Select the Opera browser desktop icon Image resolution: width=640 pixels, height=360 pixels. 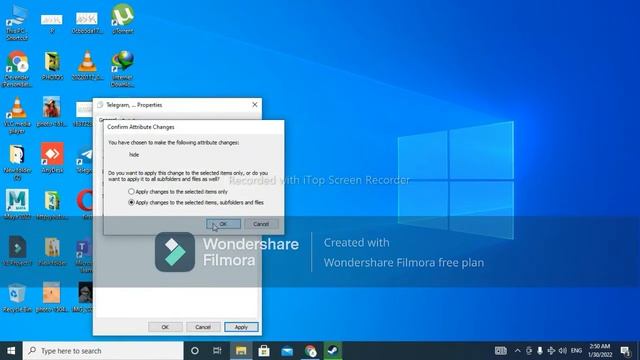[x=85, y=204]
